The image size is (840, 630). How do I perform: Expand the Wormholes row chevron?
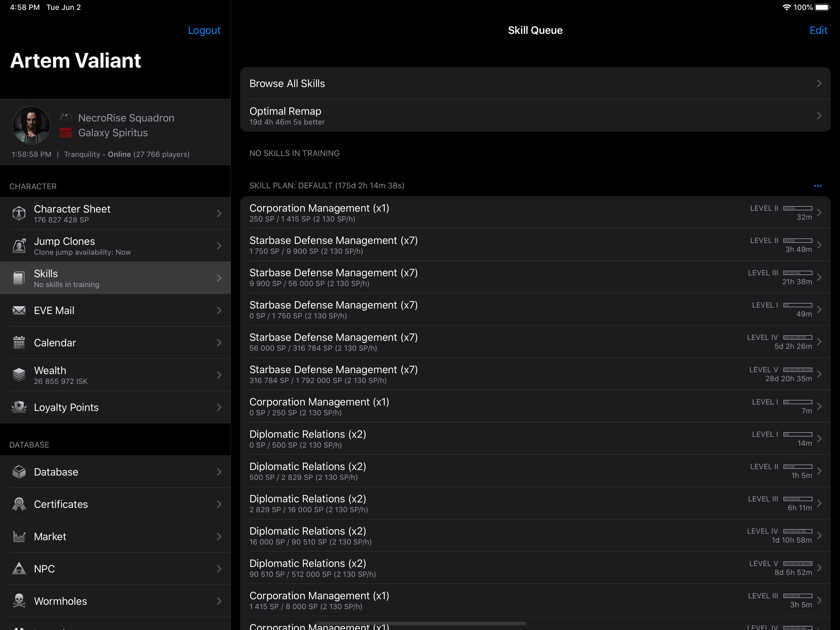219,601
